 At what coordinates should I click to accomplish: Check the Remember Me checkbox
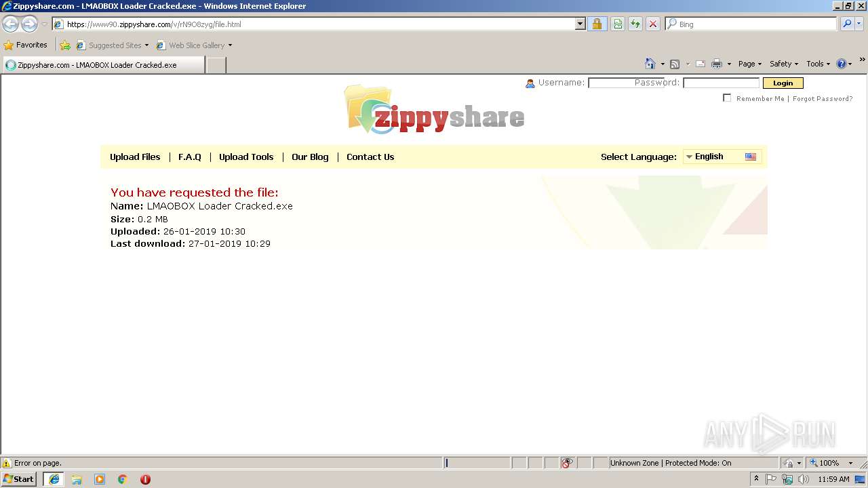point(727,98)
